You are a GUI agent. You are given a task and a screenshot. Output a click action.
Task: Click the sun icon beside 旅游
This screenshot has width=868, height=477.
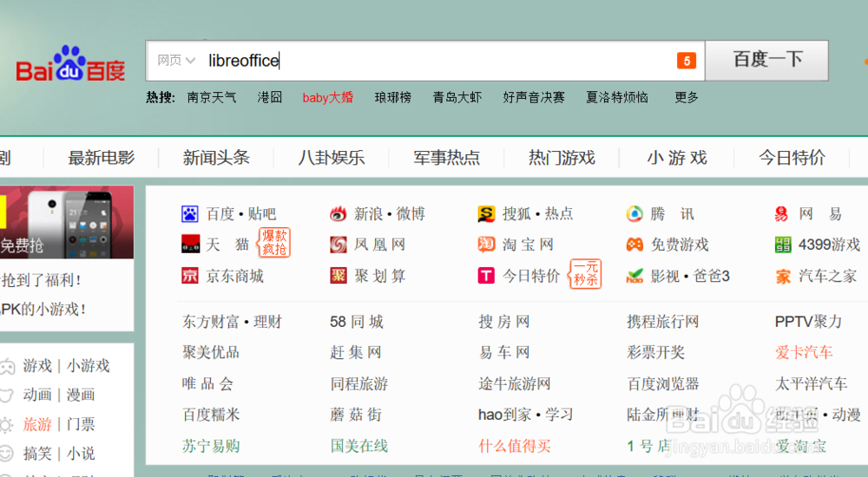click(6, 425)
